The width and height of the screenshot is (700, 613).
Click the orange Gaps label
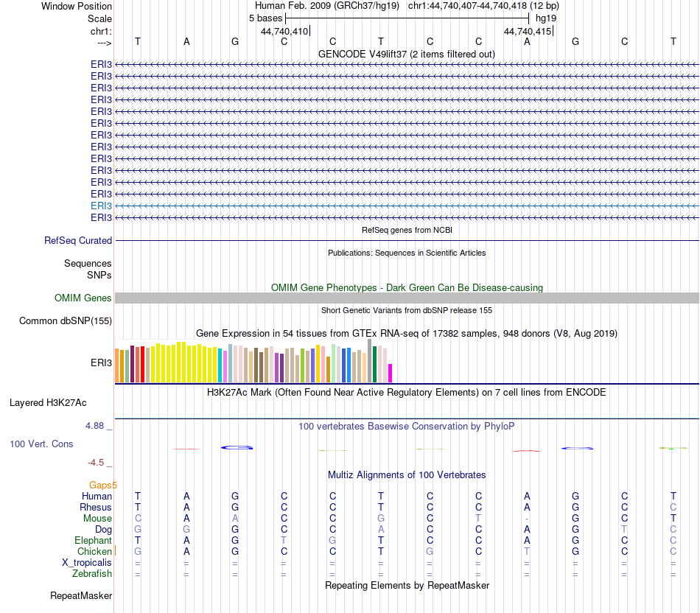point(100,486)
